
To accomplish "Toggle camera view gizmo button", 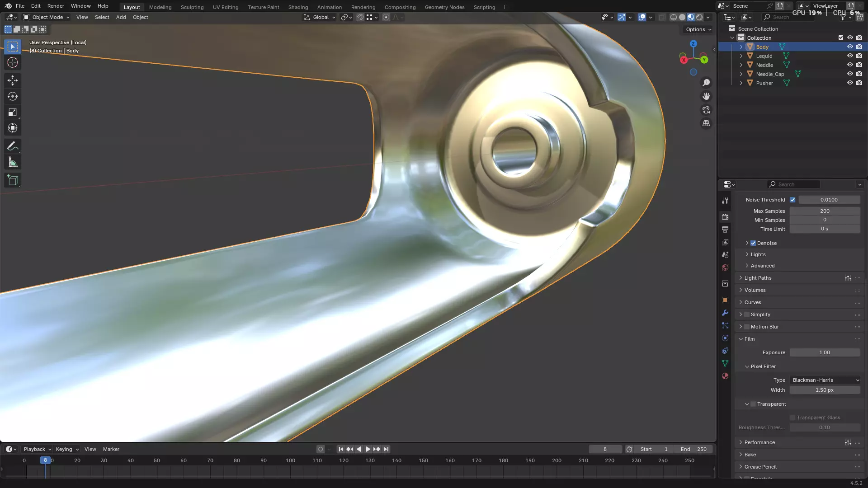I will click(x=706, y=110).
